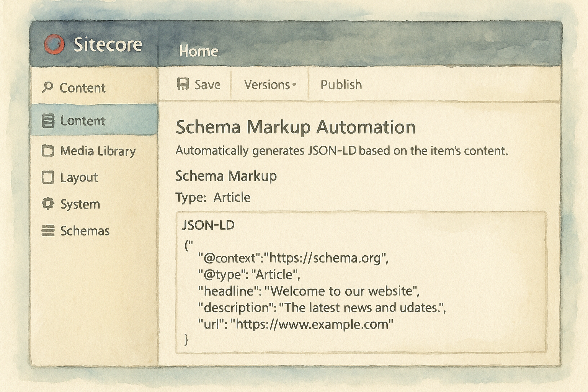Screen dimensions: 588x392
Task: Click the Save floppy disk icon
Action: click(183, 84)
